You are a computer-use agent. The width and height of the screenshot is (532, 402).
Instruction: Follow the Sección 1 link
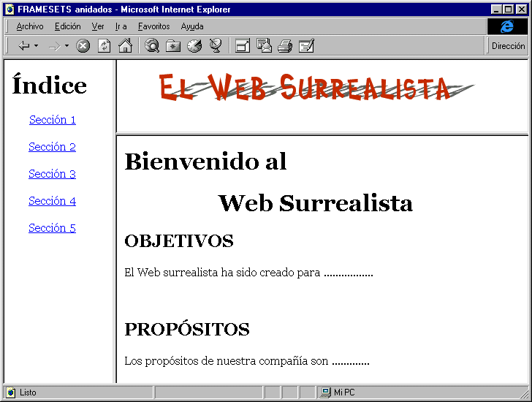point(53,120)
